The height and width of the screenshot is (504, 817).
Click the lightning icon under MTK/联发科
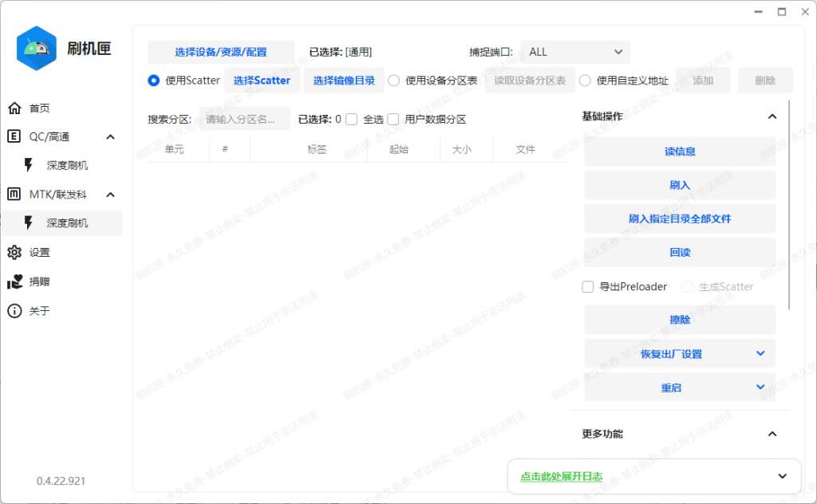coord(28,222)
